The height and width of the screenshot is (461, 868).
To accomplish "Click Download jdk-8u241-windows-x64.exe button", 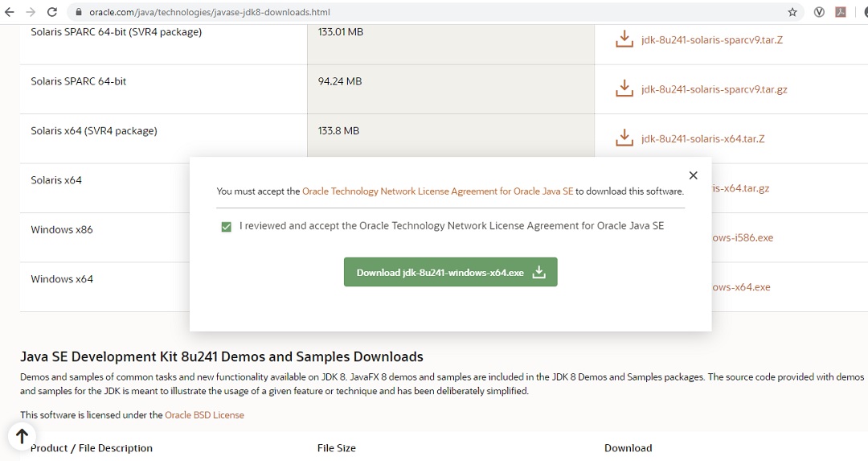I will coord(451,272).
